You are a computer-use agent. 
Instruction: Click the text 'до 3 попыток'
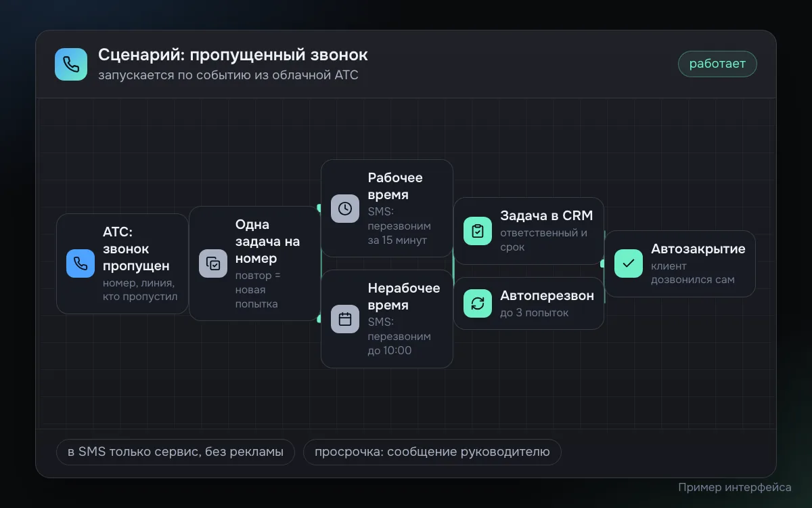coord(535,313)
